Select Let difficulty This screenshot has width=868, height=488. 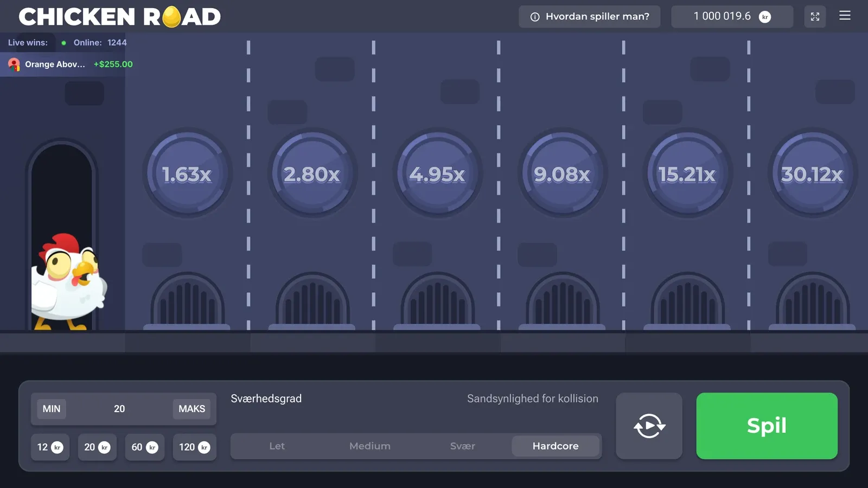pyautogui.click(x=277, y=446)
